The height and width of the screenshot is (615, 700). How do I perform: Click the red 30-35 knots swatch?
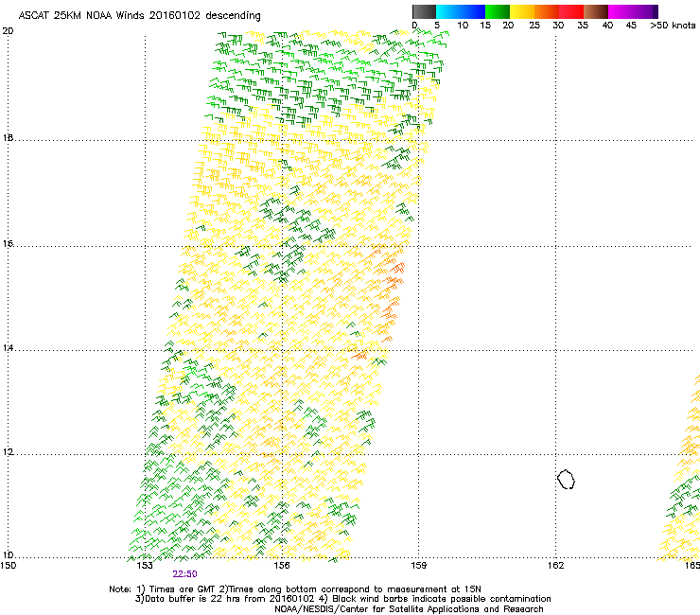tap(571, 11)
